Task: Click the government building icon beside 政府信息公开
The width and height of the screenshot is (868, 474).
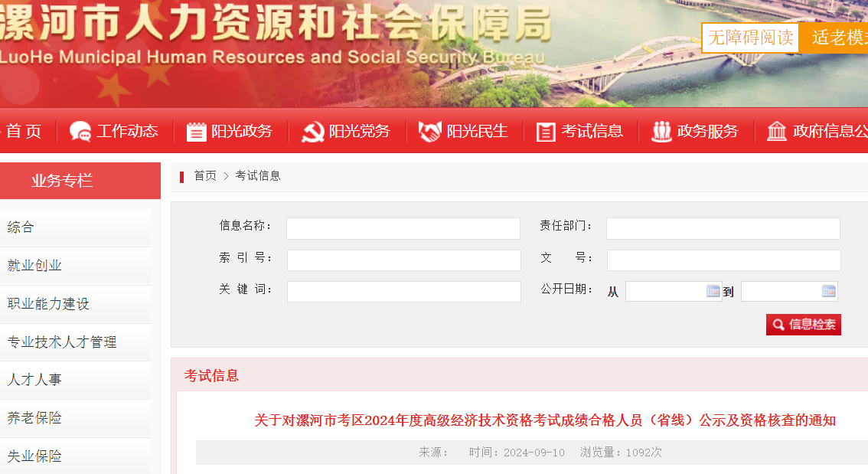Action: [777, 132]
